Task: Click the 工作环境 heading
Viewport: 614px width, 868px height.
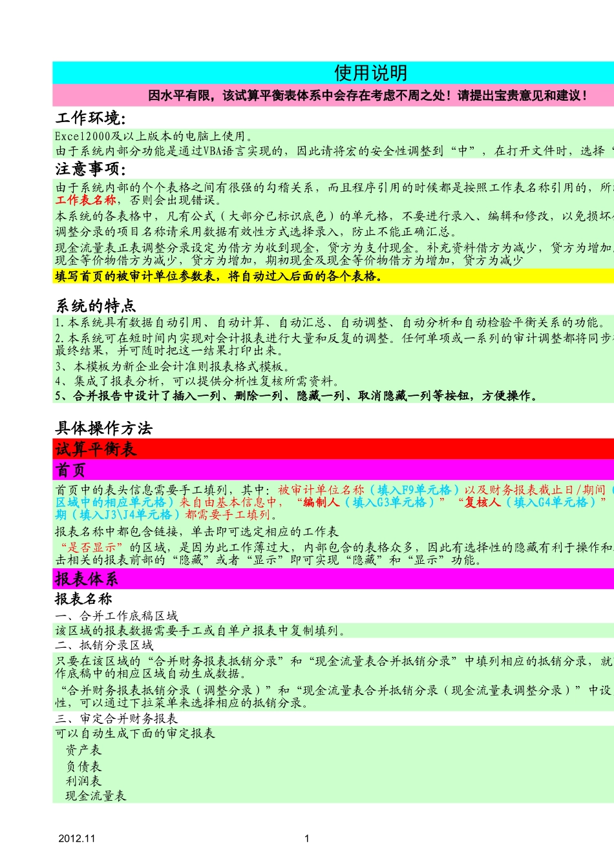Action: pyautogui.click(x=90, y=118)
